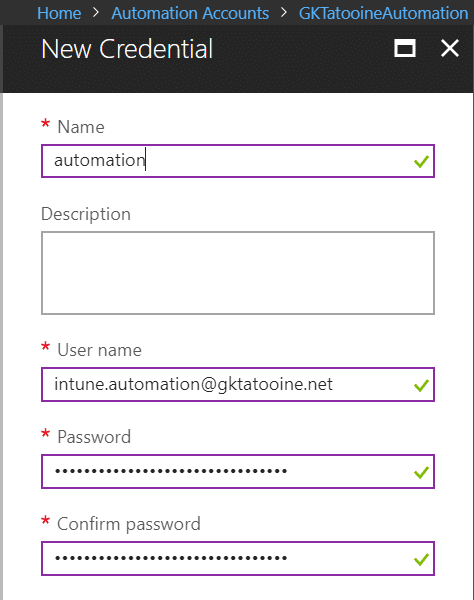Click the Description label

coord(86,214)
